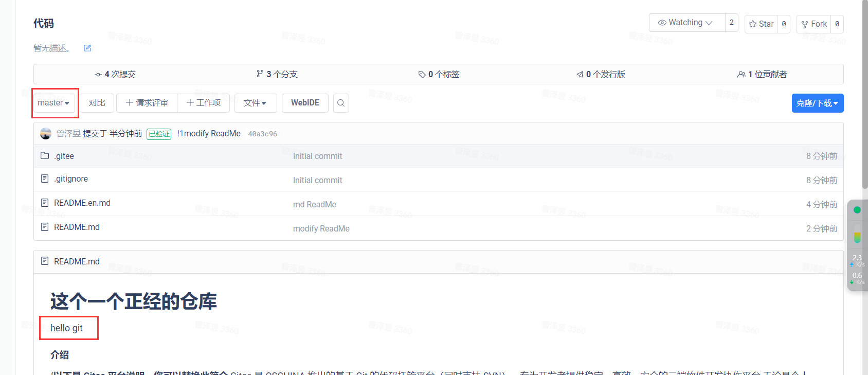Click the .gitee folder icon

[45, 155]
